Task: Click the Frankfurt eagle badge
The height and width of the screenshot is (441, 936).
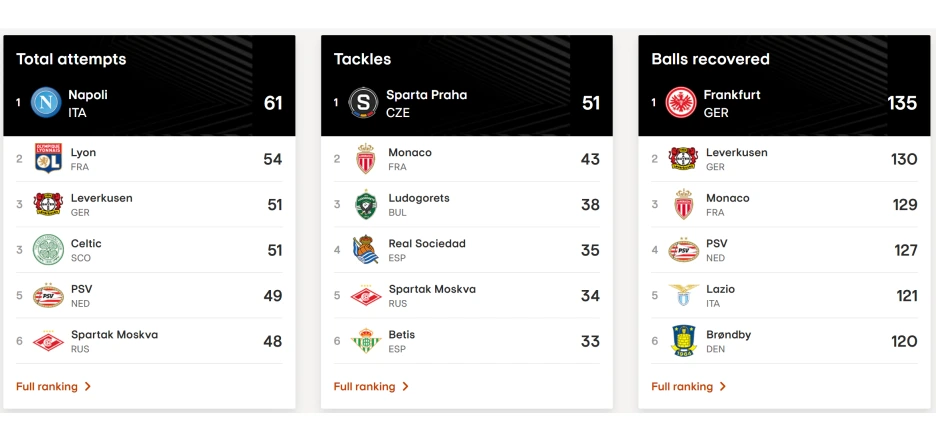Action: (681, 102)
